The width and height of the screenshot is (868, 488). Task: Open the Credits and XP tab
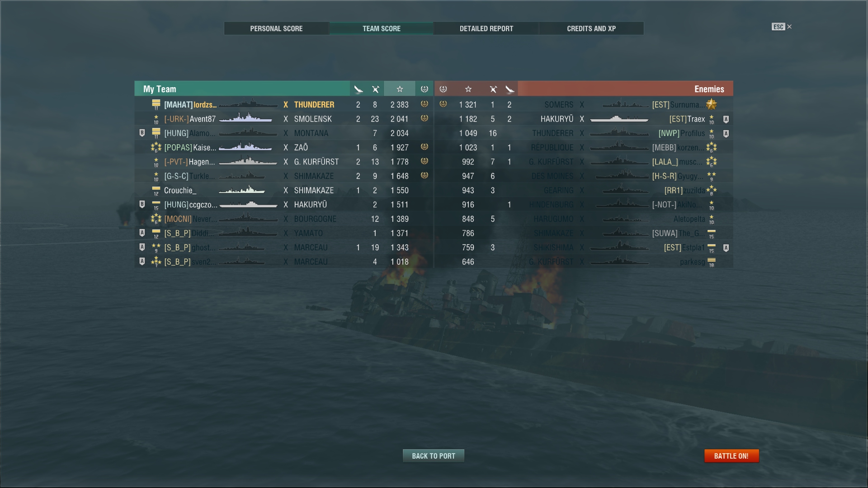click(591, 28)
